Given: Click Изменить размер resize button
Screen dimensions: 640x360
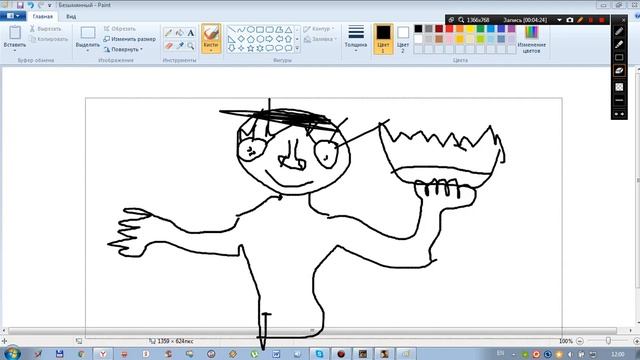Looking at the screenshot, I should click(129, 39).
